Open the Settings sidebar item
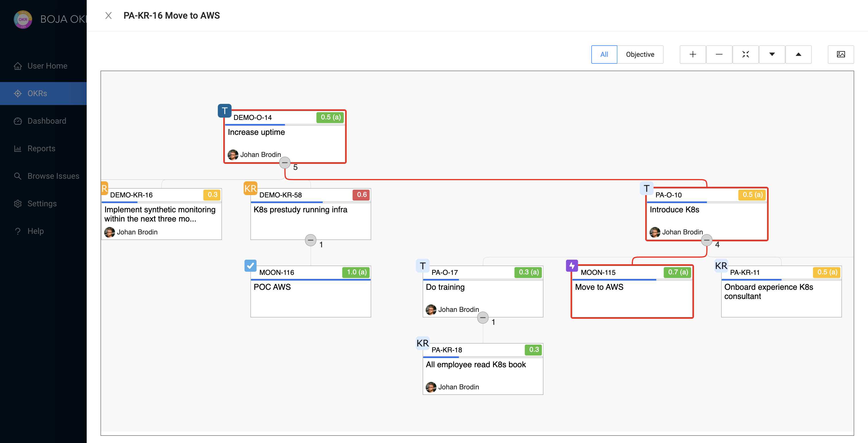Image resolution: width=868 pixels, height=443 pixels. click(42, 203)
